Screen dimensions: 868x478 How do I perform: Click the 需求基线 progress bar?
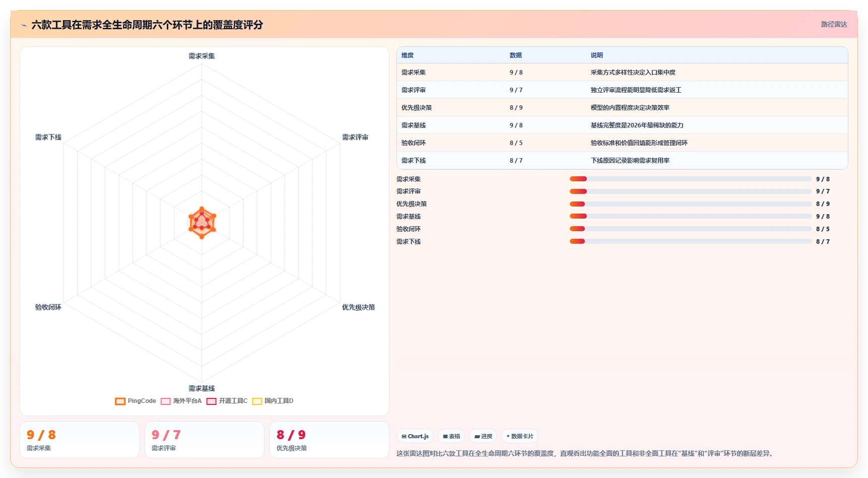coord(691,217)
